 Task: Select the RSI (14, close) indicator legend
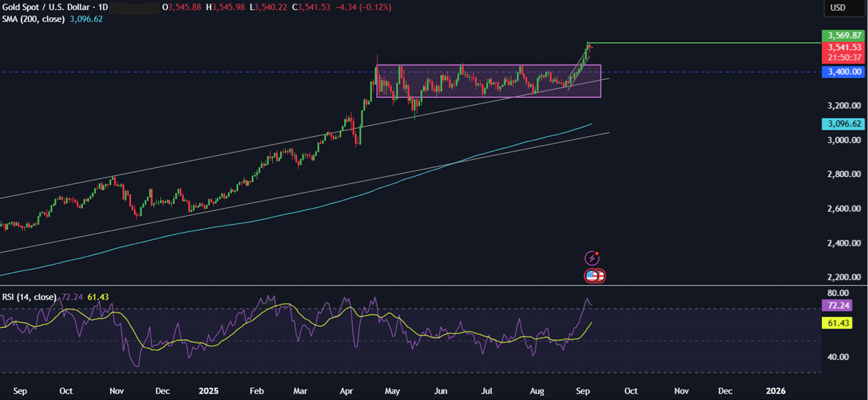[x=28, y=297]
